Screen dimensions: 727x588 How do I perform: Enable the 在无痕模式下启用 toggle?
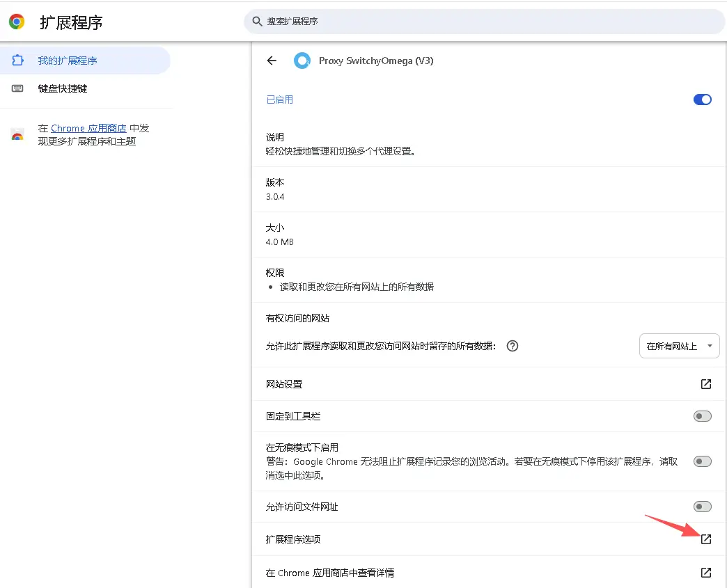[702, 461]
